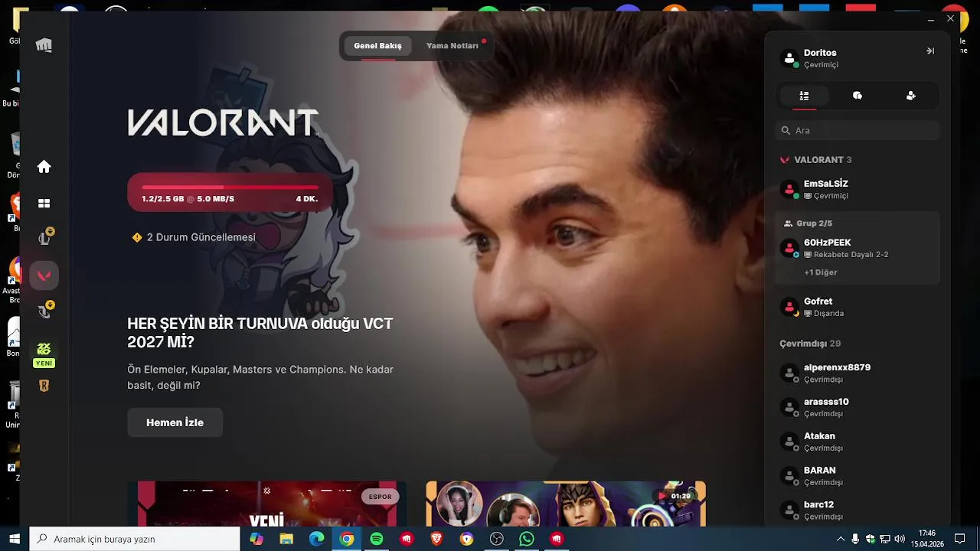
Task: Go to the Home page icon
Action: tap(44, 167)
